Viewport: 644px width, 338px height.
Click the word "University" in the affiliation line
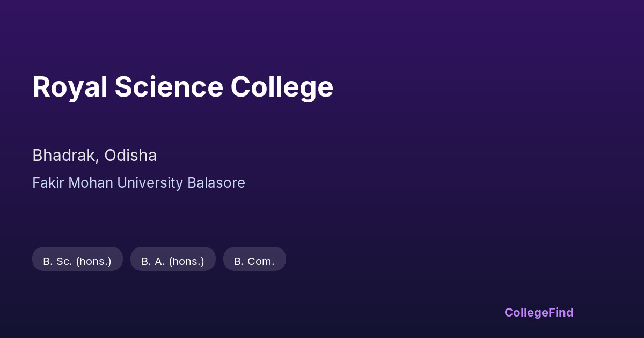pos(150,183)
